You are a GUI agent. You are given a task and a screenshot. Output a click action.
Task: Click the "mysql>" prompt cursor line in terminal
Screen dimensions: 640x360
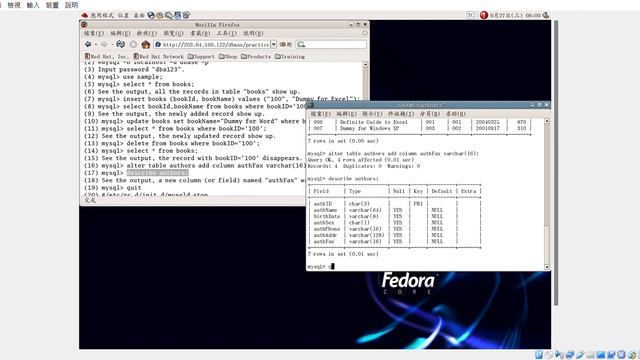(x=321, y=267)
